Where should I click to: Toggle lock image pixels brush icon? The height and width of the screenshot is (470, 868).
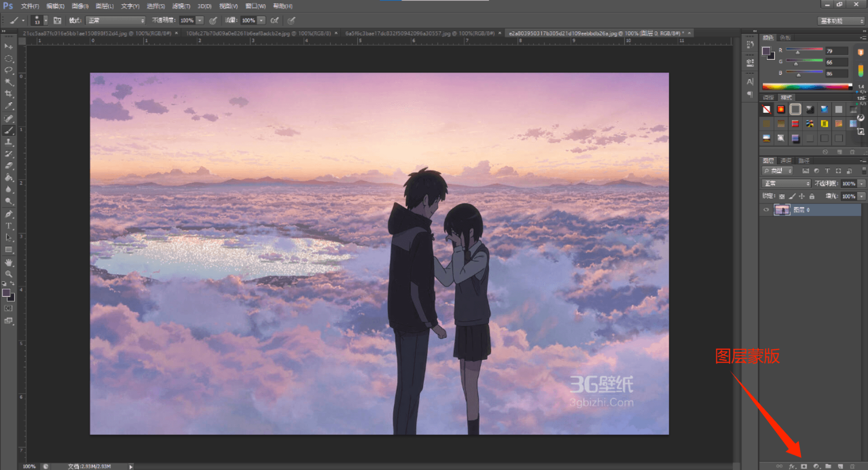click(792, 196)
